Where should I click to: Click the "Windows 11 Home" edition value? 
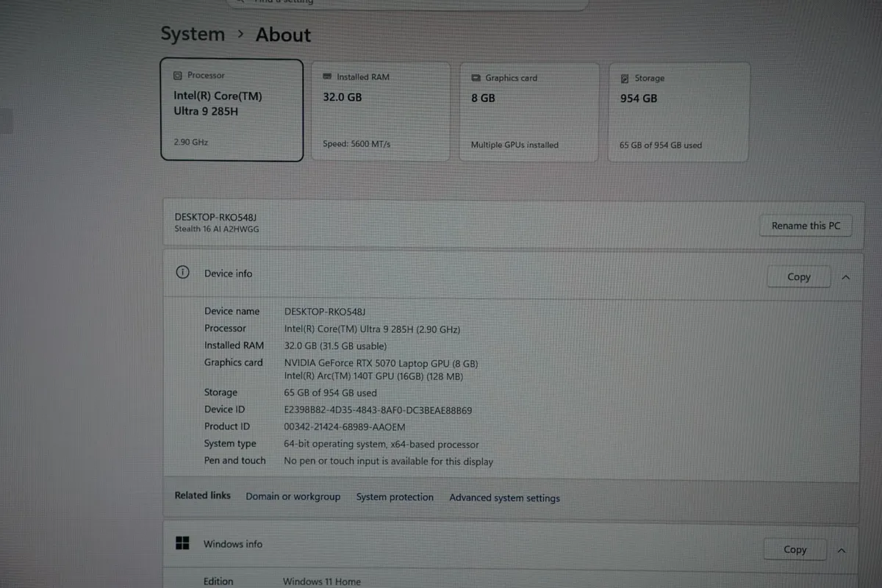(x=322, y=581)
